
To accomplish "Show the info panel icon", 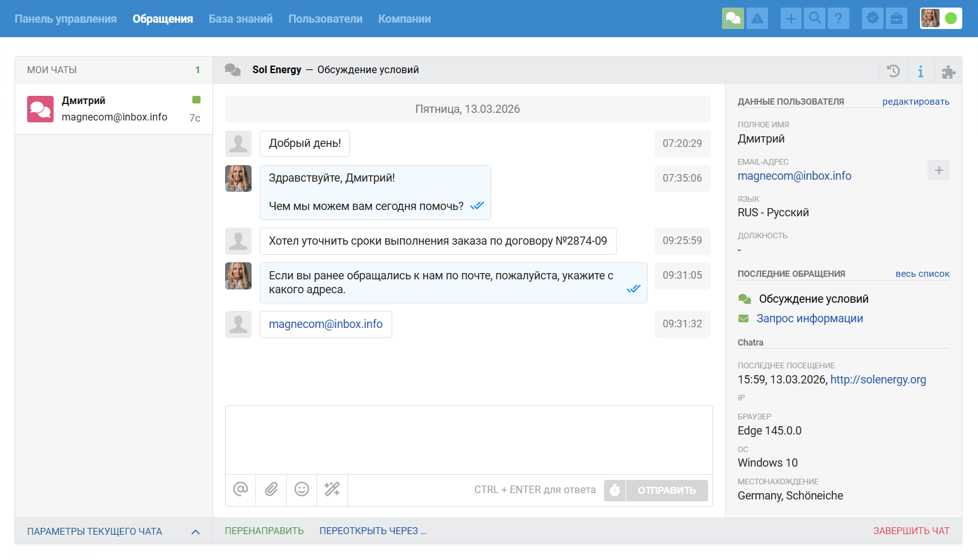I will [921, 71].
